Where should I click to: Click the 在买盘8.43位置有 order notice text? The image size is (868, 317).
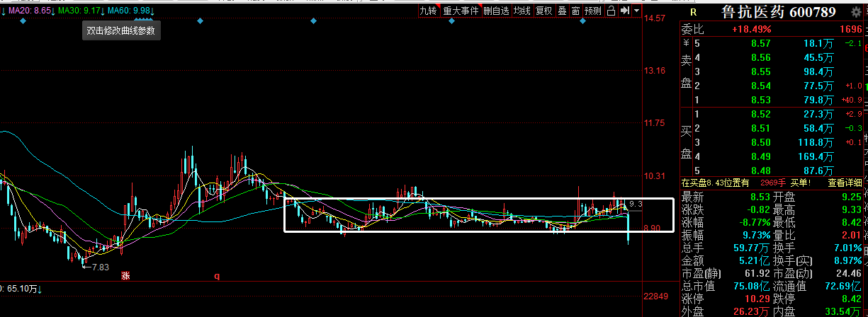(715, 183)
